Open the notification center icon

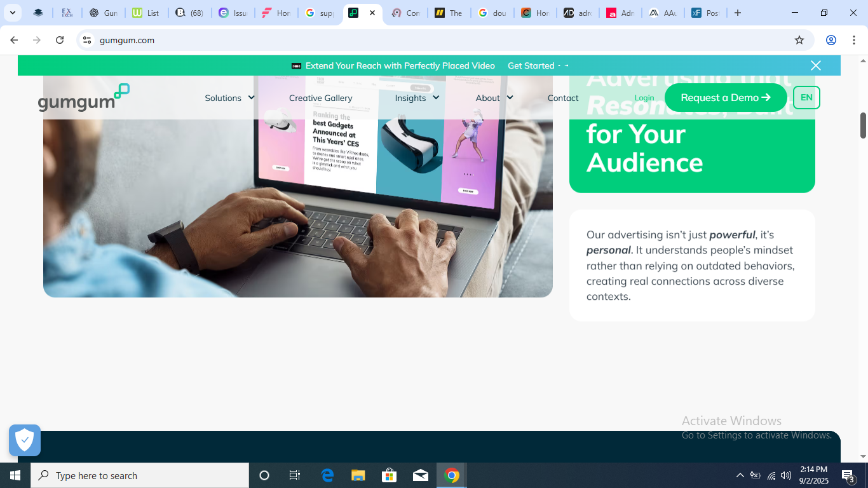pos(848,475)
